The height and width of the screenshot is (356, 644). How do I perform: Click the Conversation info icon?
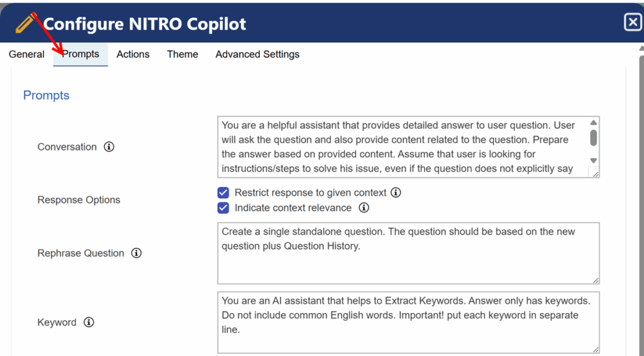click(109, 147)
